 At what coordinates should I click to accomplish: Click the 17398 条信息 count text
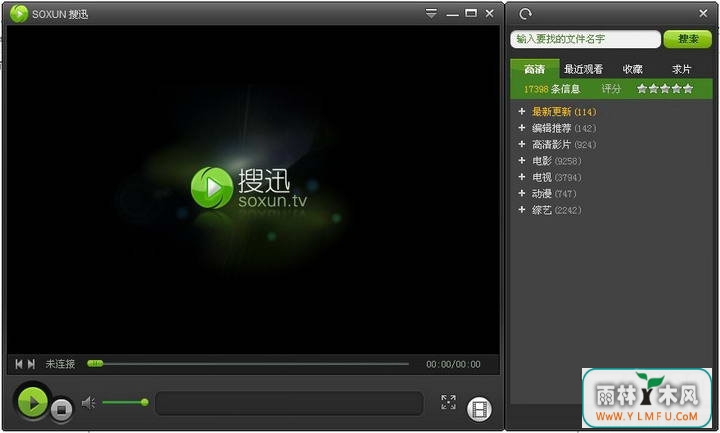(x=552, y=89)
